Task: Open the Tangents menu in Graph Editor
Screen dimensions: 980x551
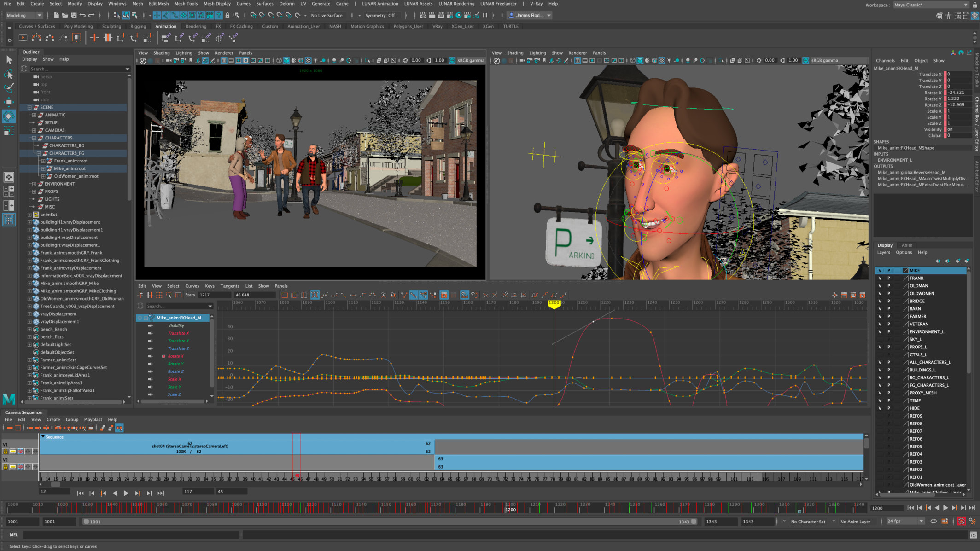Action: click(229, 286)
